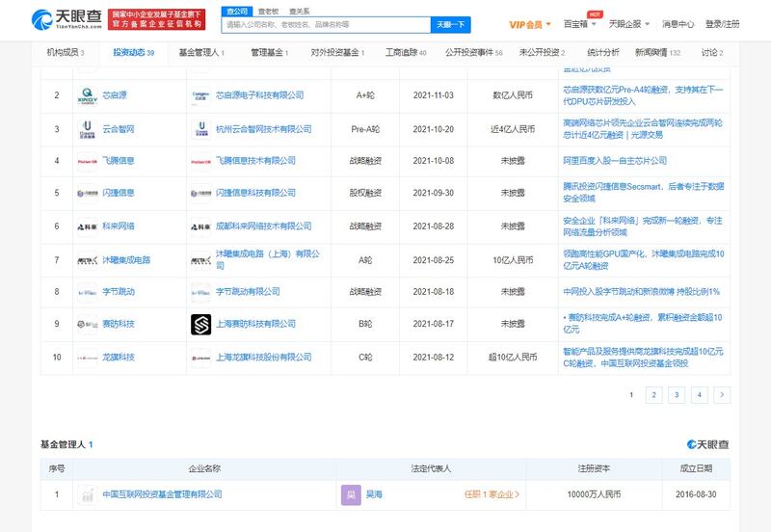Expand 任职 1 家企业 link for 吴海

click(492, 494)
